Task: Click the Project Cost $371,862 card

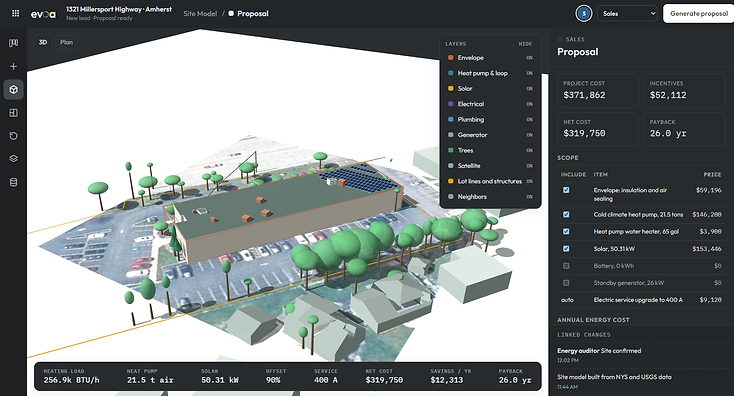Action: click(598, 90)
